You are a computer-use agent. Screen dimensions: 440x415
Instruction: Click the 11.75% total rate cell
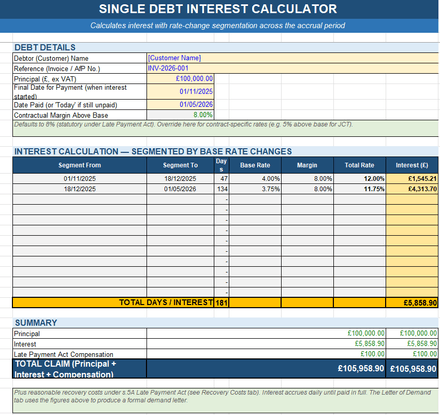(x=359, y=189)
